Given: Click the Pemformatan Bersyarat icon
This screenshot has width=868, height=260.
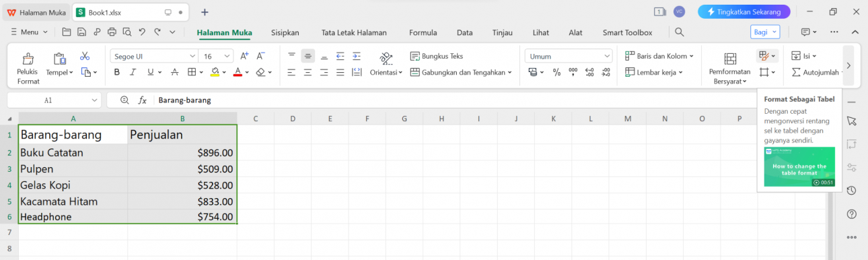Looking at the screenshot, I should pyautogui.click(x=730, y=59).
